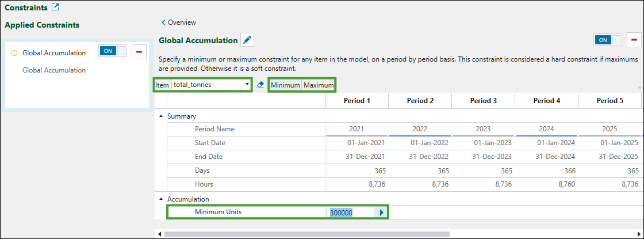Collapse the Summary section
Screen dimensions: 644x239
click(x=161, y=116)
